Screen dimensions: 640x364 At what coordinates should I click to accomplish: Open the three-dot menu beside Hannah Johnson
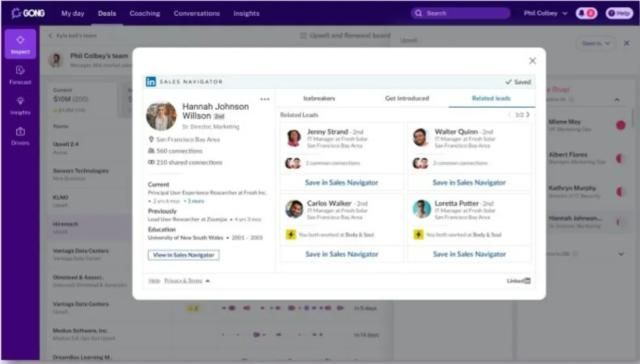(x=265, y=99)
